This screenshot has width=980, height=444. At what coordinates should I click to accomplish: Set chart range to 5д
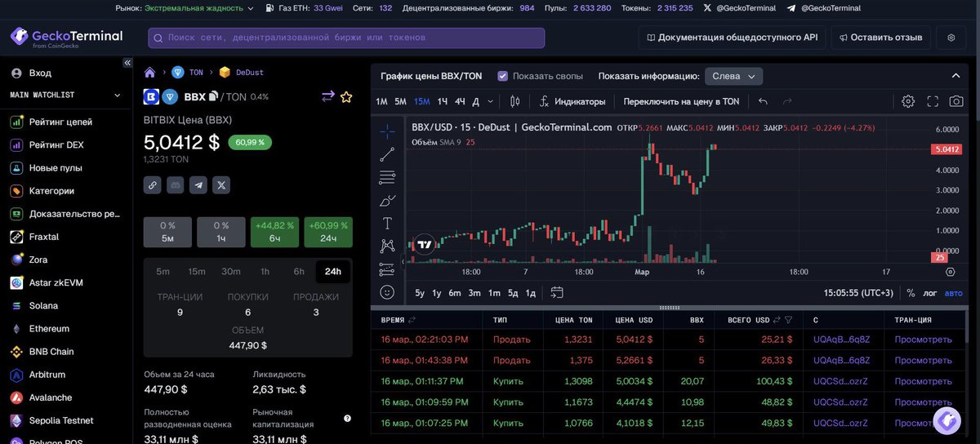tap(513, 293)
